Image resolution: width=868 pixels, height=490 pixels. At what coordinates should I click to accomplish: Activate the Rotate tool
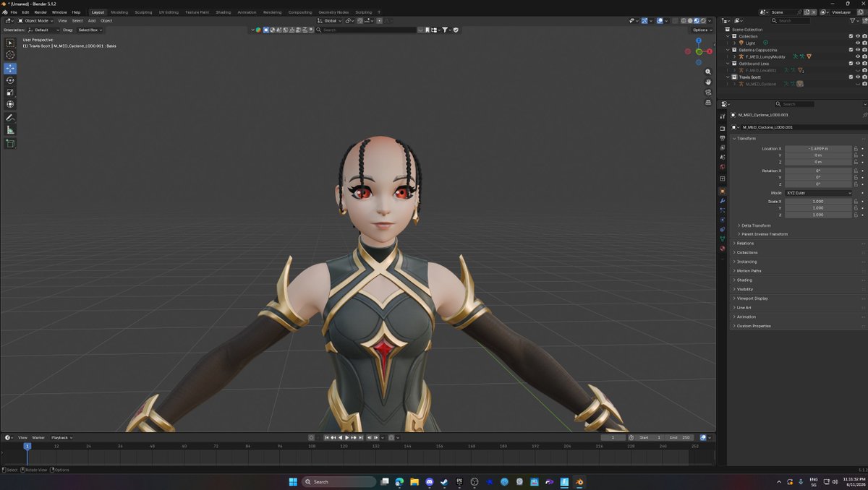coord(10,80)
